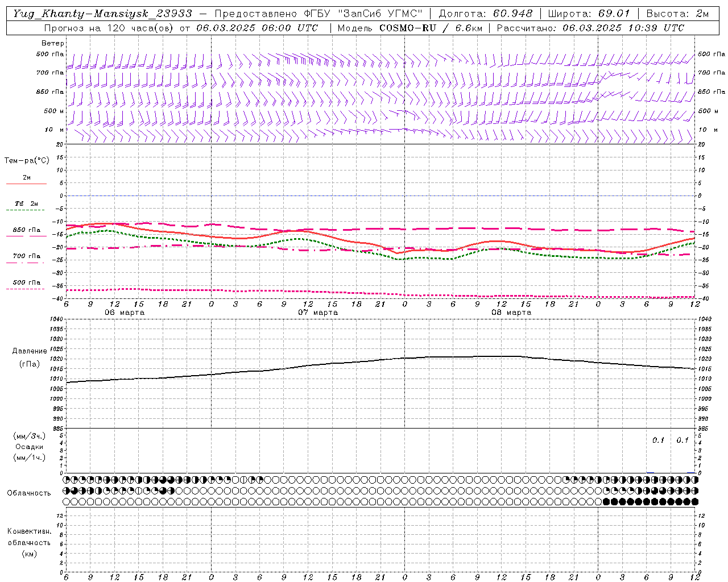Click the Долгота: 60.948 value
The height and width of the screenshot is (582, 728).
486,14
